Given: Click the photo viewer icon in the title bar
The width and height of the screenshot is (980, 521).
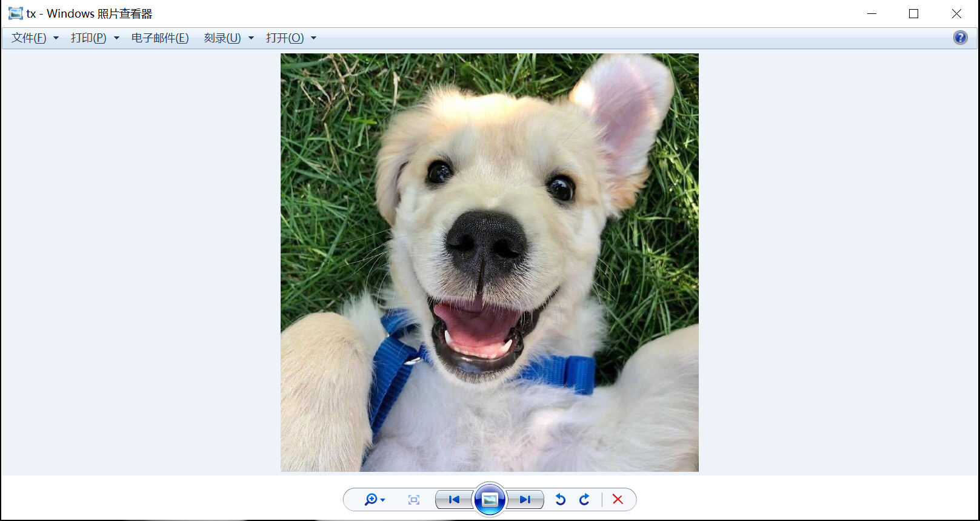Looking at the screenshot, I should (15, 13).
